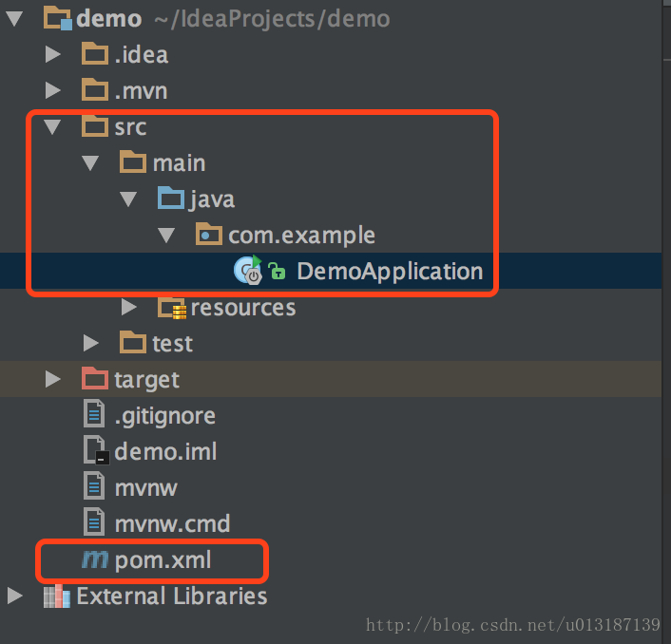Select the mvnw file
The image size is (671, 644).
[145, 487]
